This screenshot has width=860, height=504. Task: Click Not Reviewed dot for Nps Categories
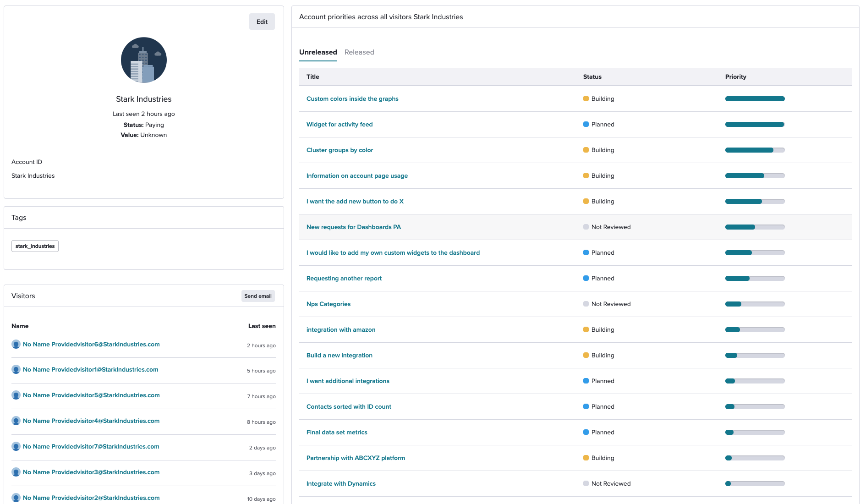tap(586, 304)
